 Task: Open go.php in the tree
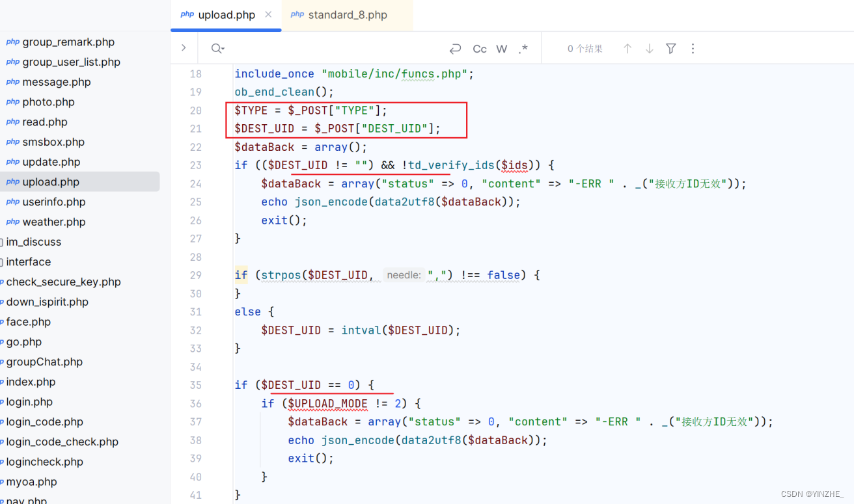click(x=24, y=342)
